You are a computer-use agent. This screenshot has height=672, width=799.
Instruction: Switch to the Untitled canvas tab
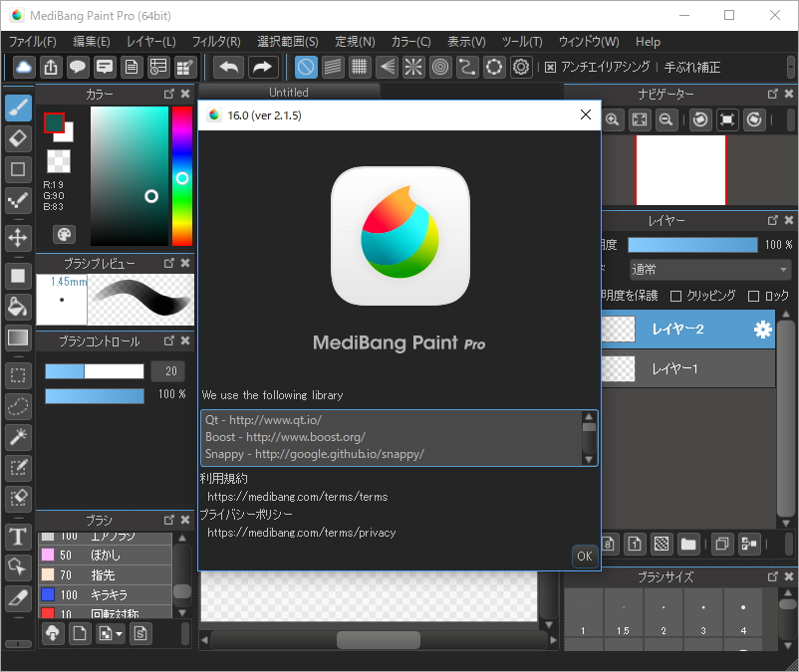pos(288,92)
